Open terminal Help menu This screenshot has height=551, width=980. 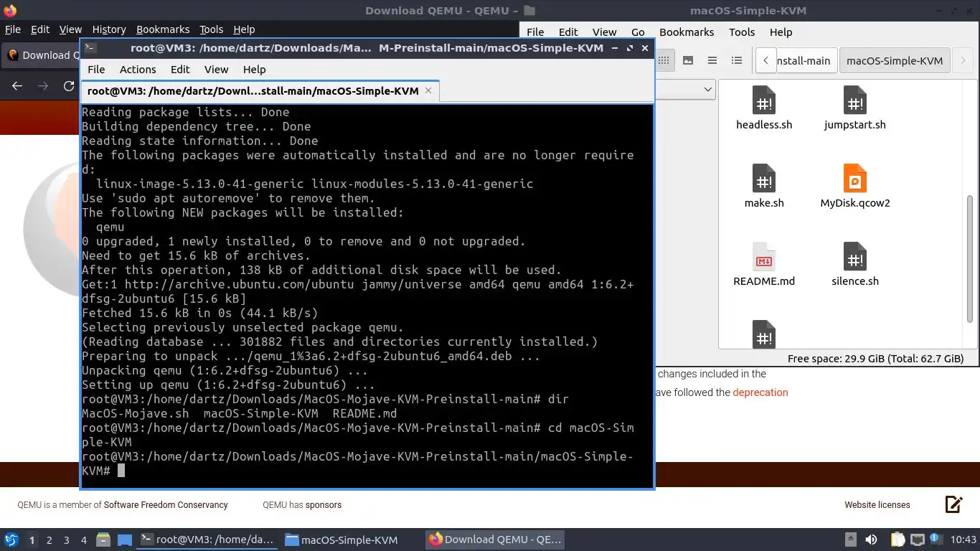click(255, 70)
